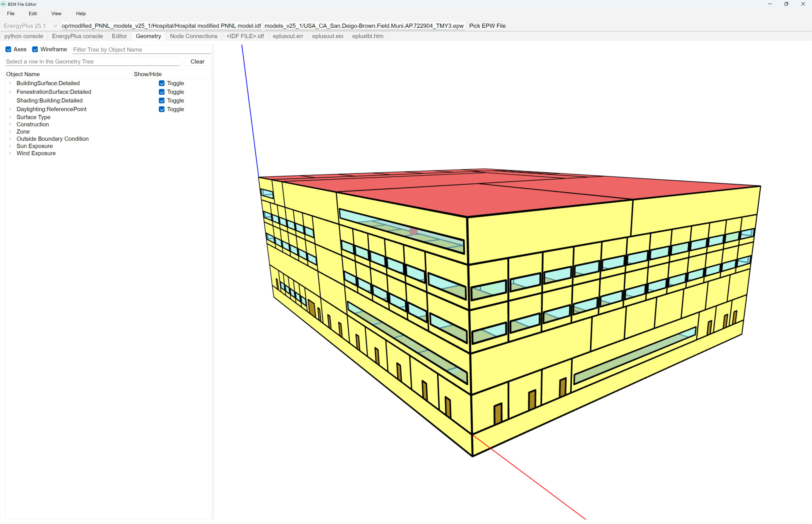Open the Help menu

coord(81,14)
